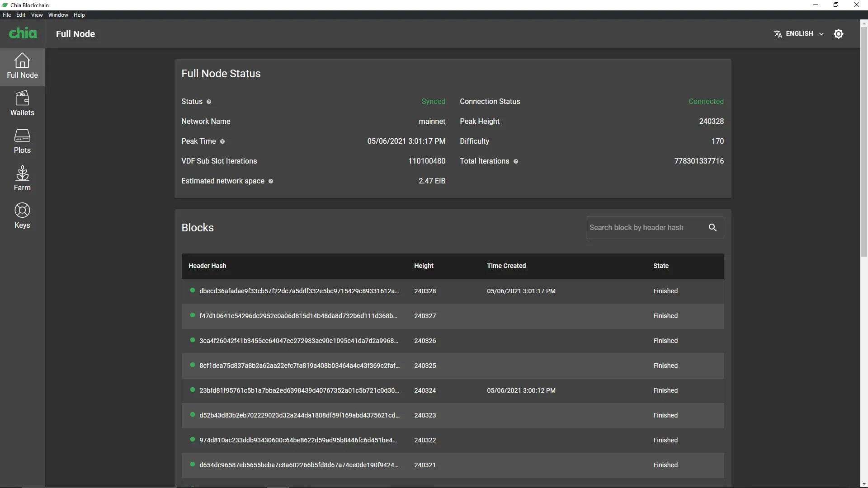Click the Synced status value

click(433, 102)
